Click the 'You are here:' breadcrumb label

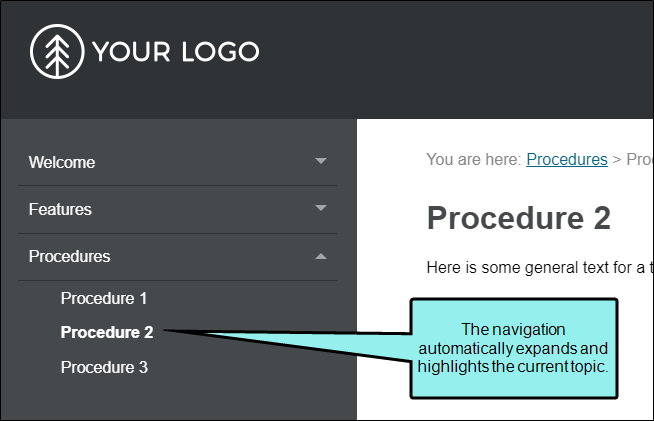[473, 159]
